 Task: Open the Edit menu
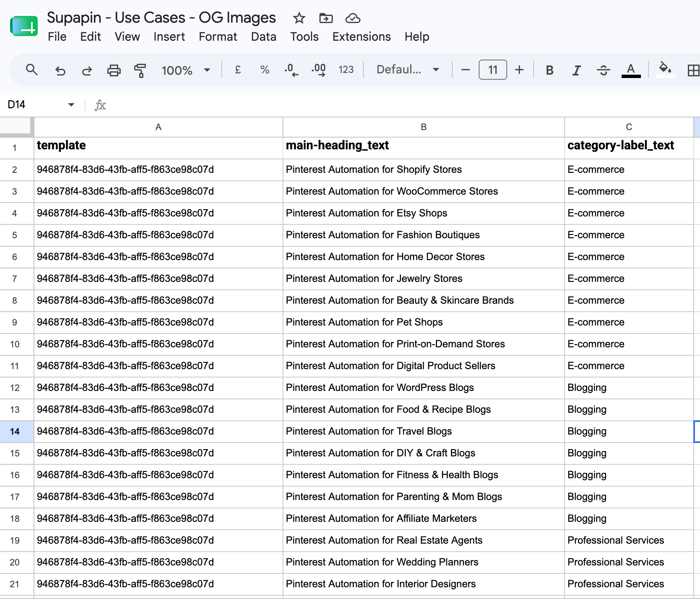[91, 37]
